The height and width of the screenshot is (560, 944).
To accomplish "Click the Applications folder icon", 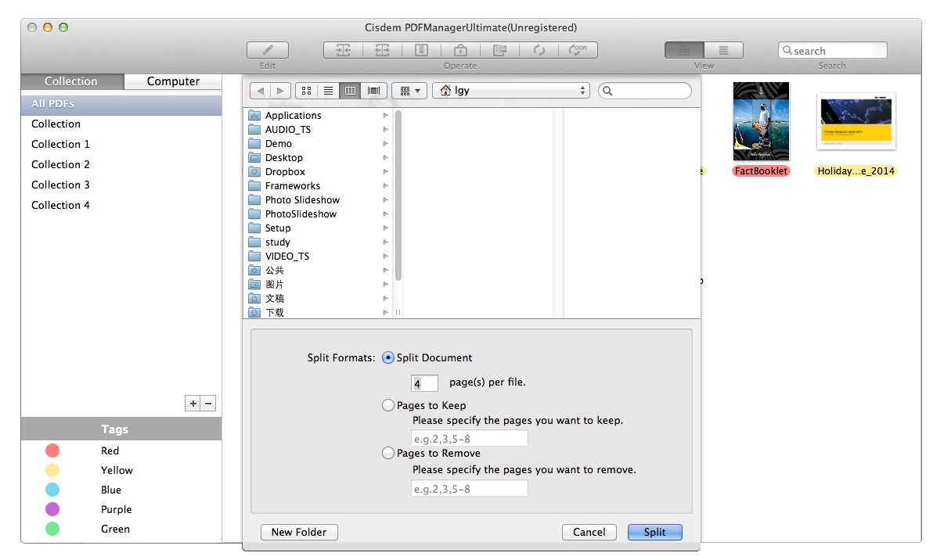I will [x=254, y=116].
